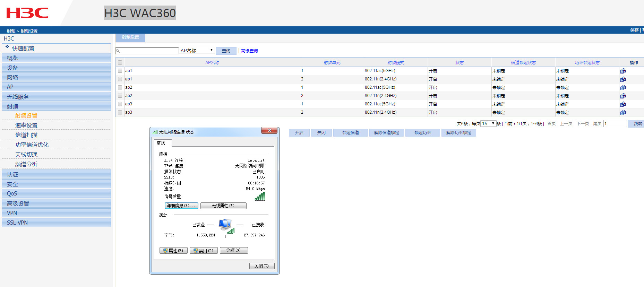Image resolution: width=644 pixels, height=287 pixels.
Task: Open the AP名称 search filter dropdown
Action: coord(197,51)
